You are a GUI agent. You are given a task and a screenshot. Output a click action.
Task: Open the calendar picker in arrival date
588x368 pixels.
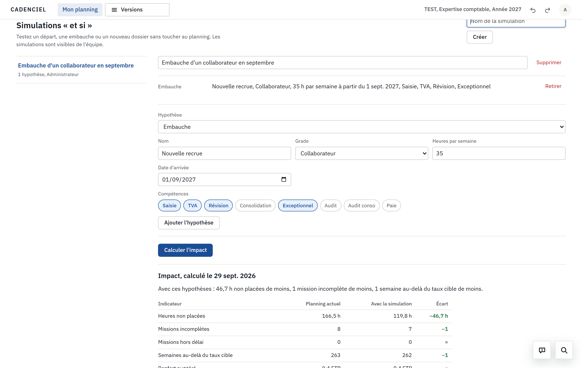point(284,179)
